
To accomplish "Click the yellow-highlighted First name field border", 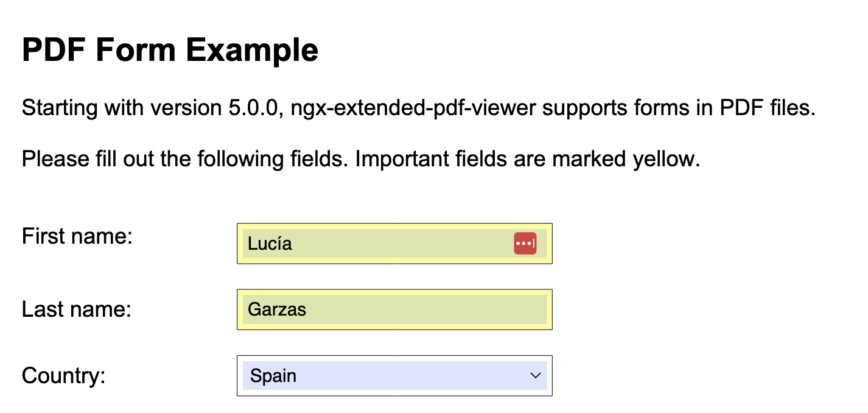I will (394, 225).
